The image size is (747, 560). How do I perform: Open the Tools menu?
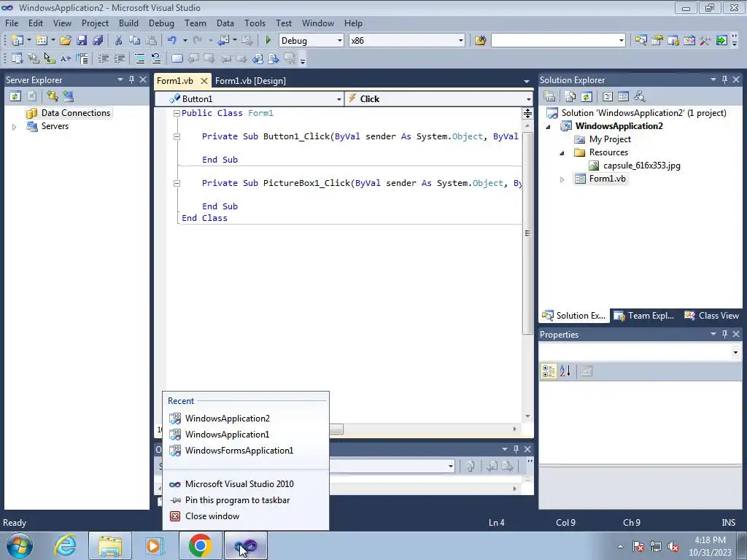coord(255,23)
